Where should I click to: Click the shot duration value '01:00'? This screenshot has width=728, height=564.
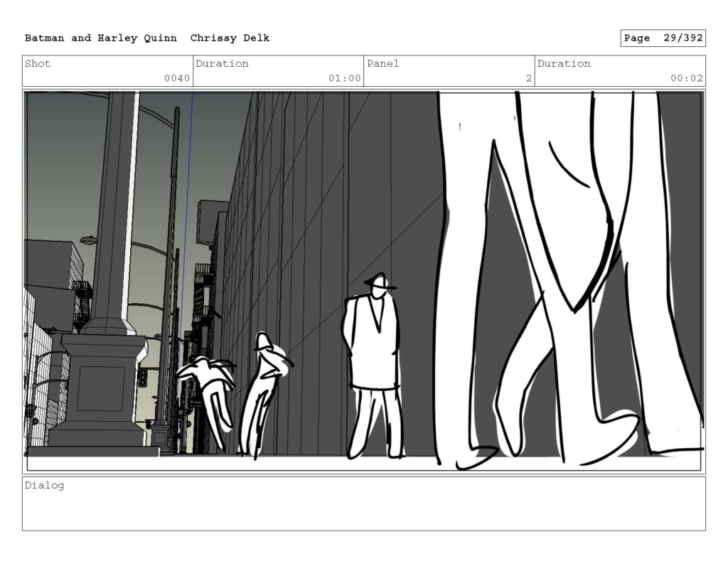coord(345,78)
